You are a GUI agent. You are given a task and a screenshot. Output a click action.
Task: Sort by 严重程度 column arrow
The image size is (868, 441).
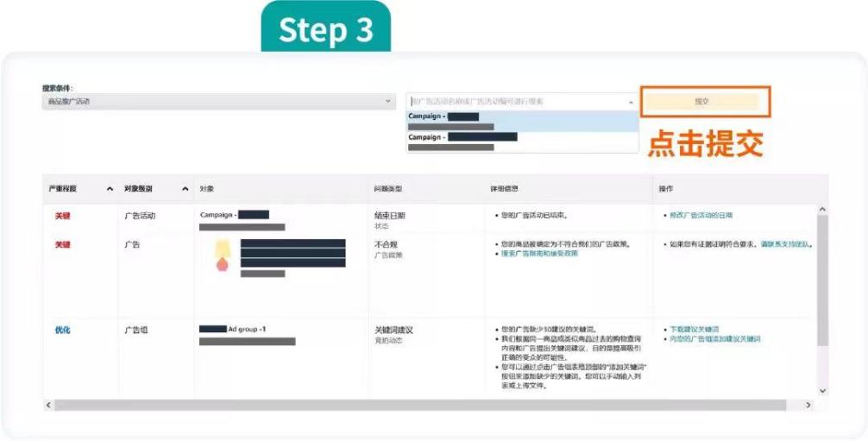pos(110,189)
